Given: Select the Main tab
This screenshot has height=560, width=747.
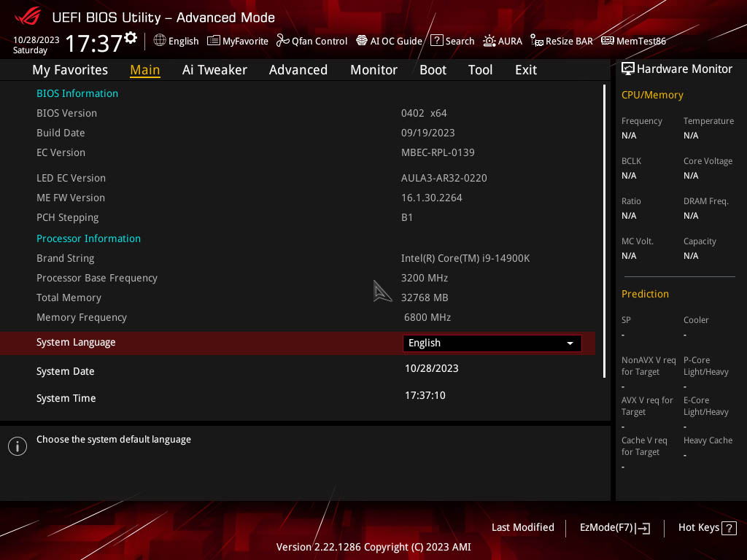Looking at the screenshot, I should (x=145, y=70).
